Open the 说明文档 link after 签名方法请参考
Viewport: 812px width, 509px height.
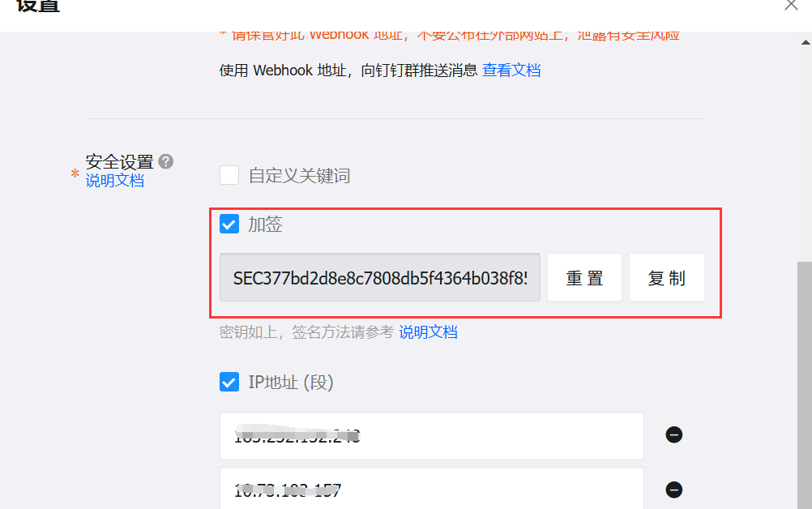click(x=428, y=332)
